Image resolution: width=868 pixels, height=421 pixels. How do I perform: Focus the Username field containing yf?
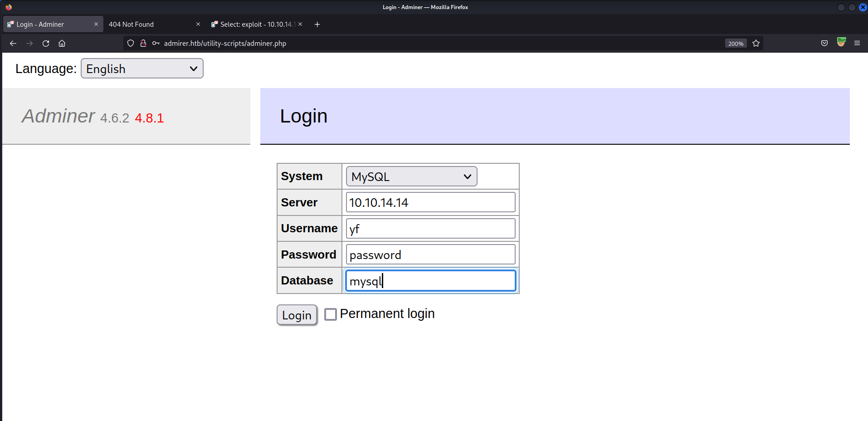click(x=430, y=229)
